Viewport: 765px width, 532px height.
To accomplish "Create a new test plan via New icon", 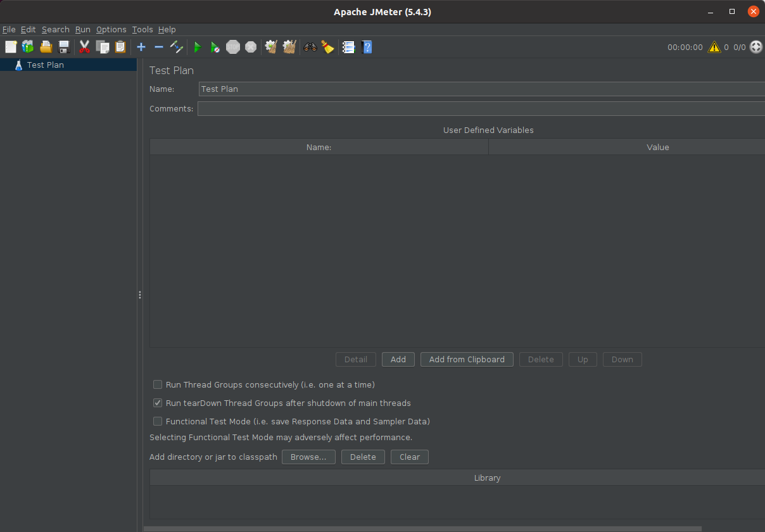I will (11, 47).
